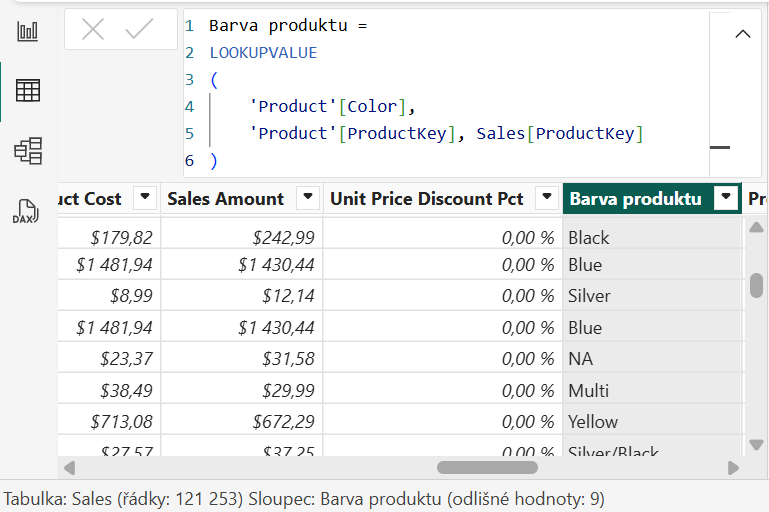The image size is (769, 512).
Task: Open the Product Cost column filter dropdown
Action: (x=145, y=198)
